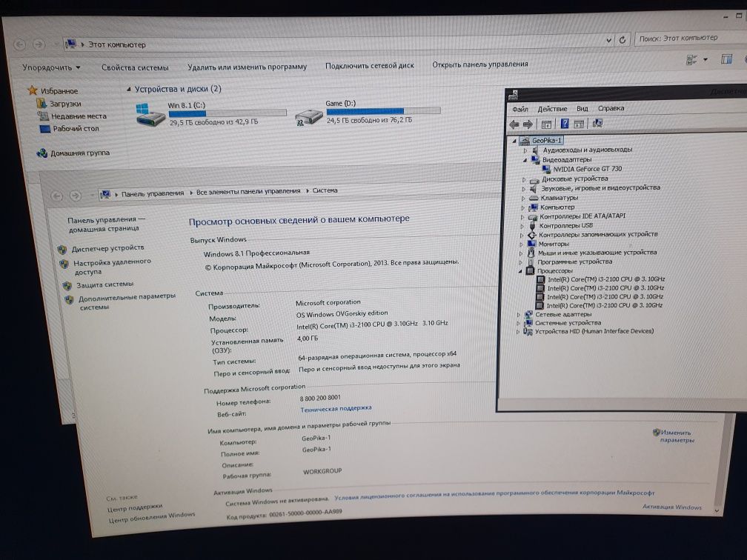Image resolution: width=747 pixels, height=560 pixels.
Task: Click Свойства системы in toolbar
Action: pos(135,67)
